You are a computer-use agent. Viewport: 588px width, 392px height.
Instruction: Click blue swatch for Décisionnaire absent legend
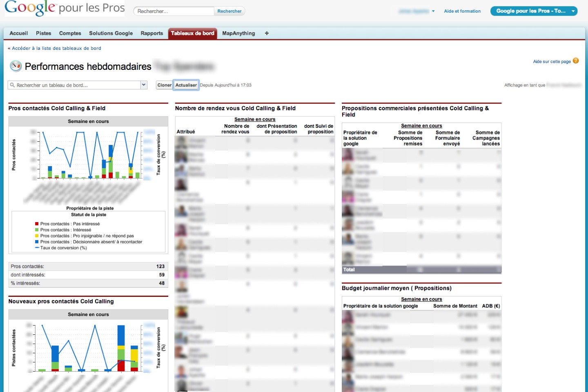37,242
